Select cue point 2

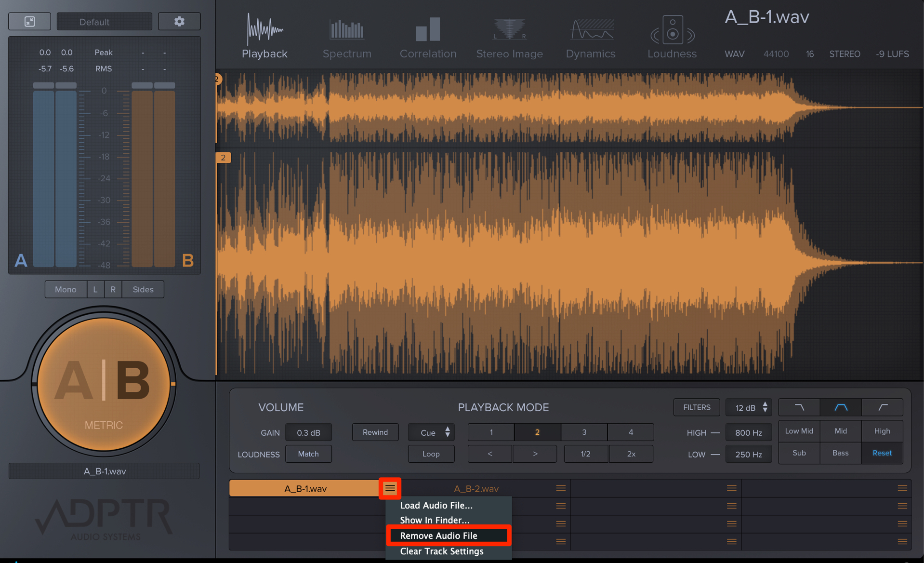[x=537, y=432]
